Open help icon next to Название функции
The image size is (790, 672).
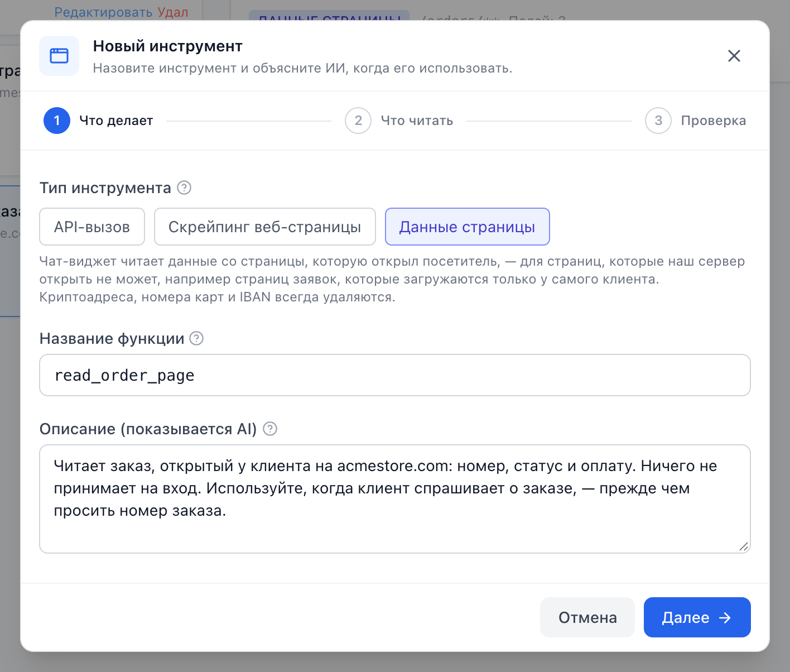(196, 338)
